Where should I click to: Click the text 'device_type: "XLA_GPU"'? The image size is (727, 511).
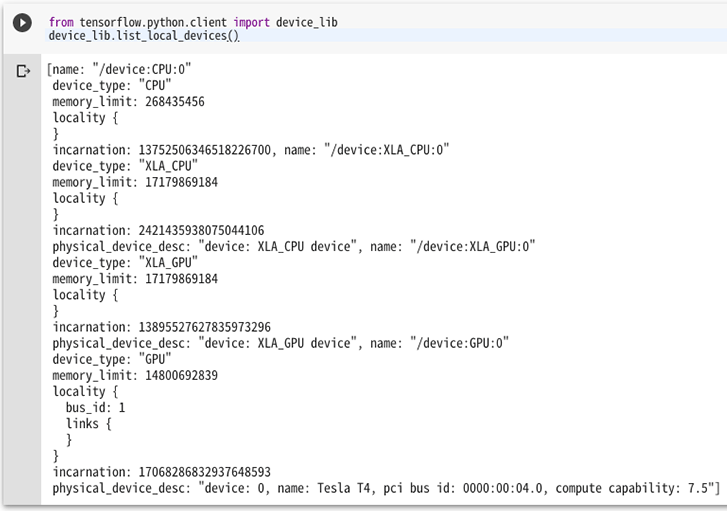pos(125,263)
